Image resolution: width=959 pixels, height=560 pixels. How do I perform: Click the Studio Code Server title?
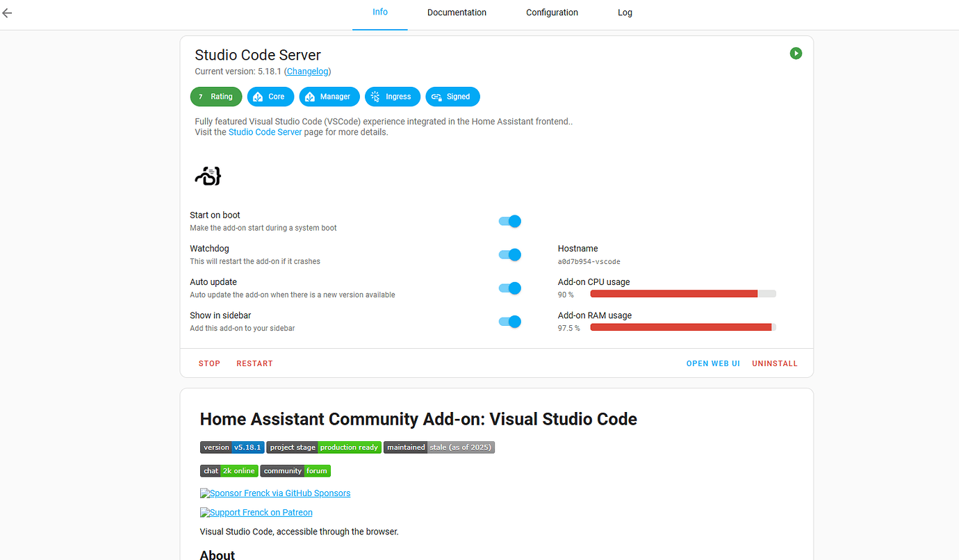[258, 55]
